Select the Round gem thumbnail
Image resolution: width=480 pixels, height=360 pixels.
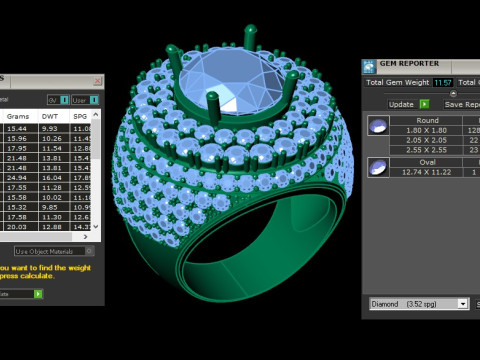(378, 125)
